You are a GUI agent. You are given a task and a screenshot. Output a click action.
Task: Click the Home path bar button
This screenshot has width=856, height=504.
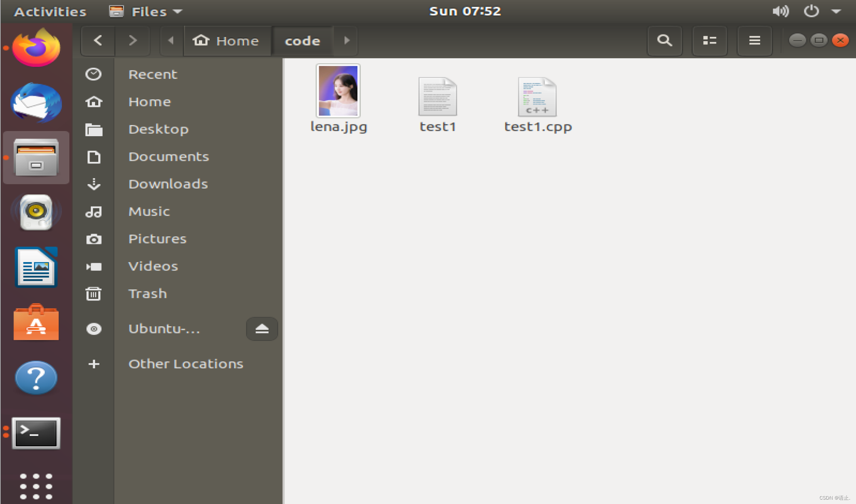(x=227, y=40)
